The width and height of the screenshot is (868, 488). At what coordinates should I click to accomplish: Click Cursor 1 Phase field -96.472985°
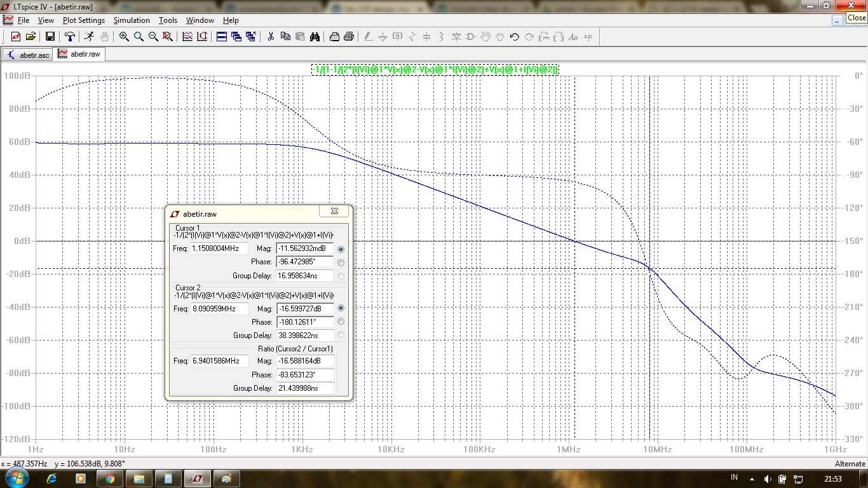(306, 262)
